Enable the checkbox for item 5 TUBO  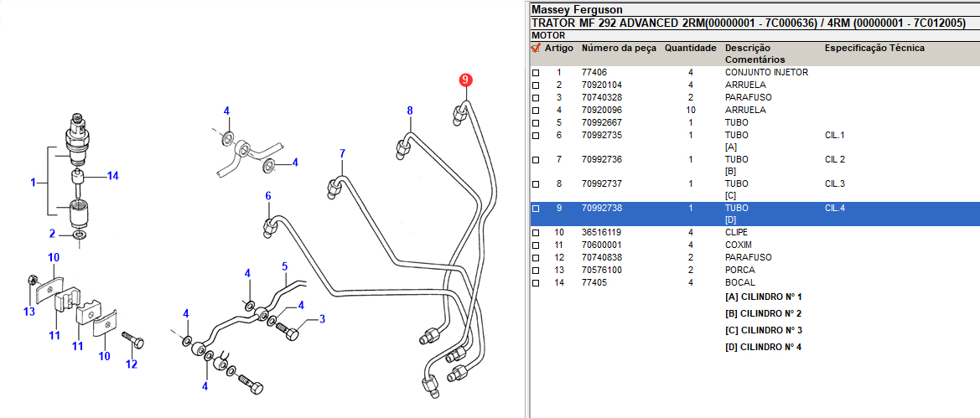(x=536, y=123)
